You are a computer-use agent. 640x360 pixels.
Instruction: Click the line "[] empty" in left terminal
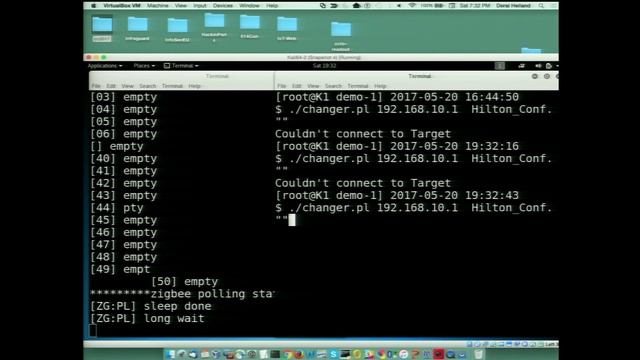pyautogui.click(x=117, y=146)
